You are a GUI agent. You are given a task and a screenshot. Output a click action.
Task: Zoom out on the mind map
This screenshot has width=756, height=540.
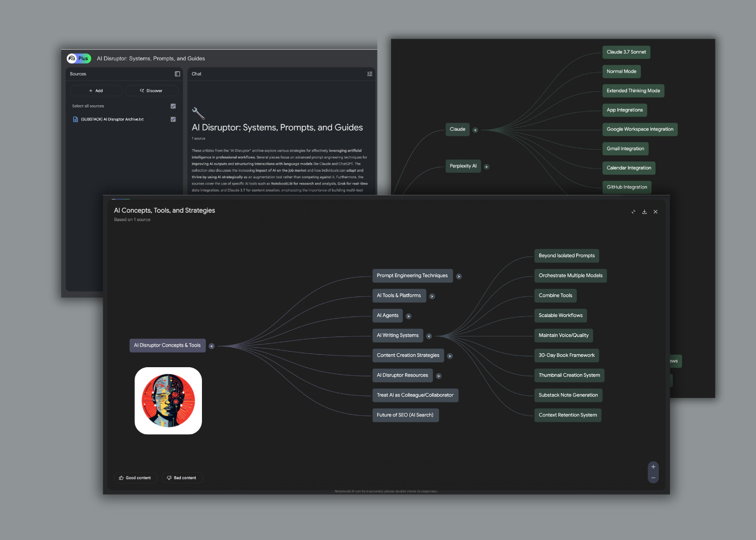pos(653,478)
